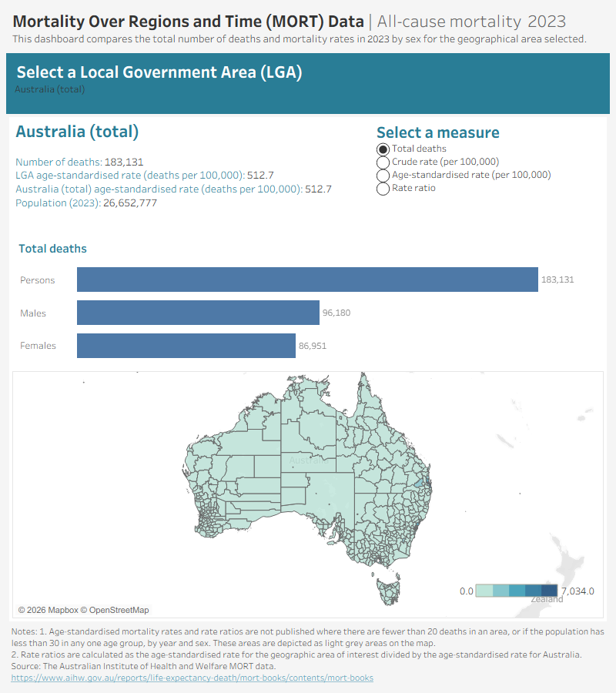The height and width of the screenshot is (693, 616).
Task: Click the 86,951 Females bar value label
Action: pyautogui.click(x=313, y=346)
